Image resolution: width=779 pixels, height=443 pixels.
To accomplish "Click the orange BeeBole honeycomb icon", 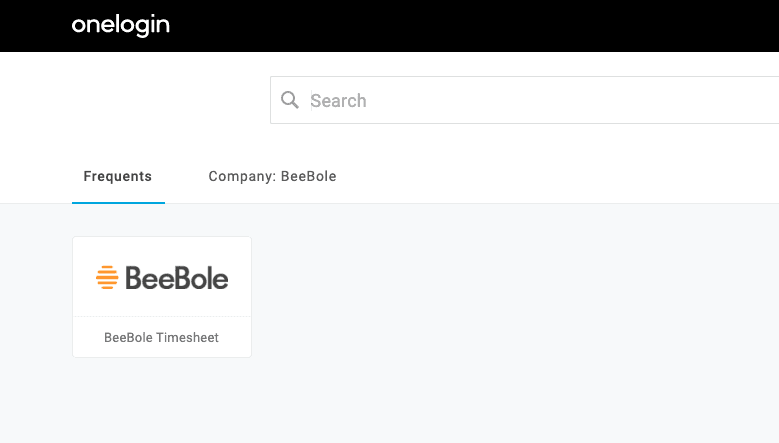I will pyautogui.click(x=107, y=277).
